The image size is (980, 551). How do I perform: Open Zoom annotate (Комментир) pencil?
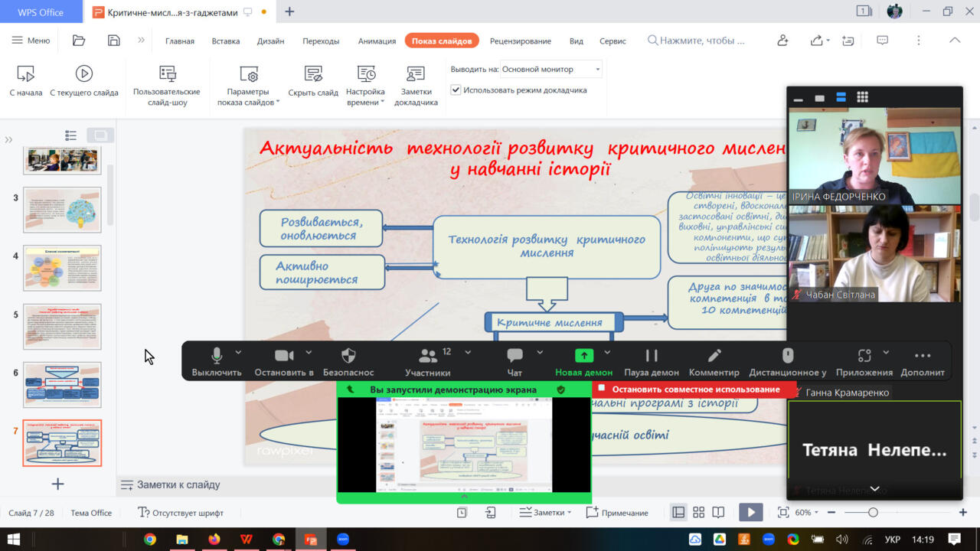(x=714, y=362)
